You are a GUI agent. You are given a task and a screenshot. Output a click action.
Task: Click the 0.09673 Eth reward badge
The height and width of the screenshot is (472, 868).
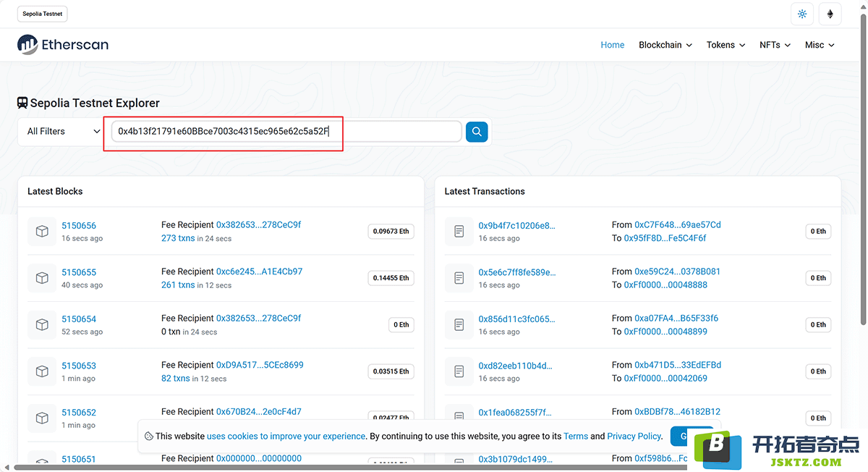point(391,232)
